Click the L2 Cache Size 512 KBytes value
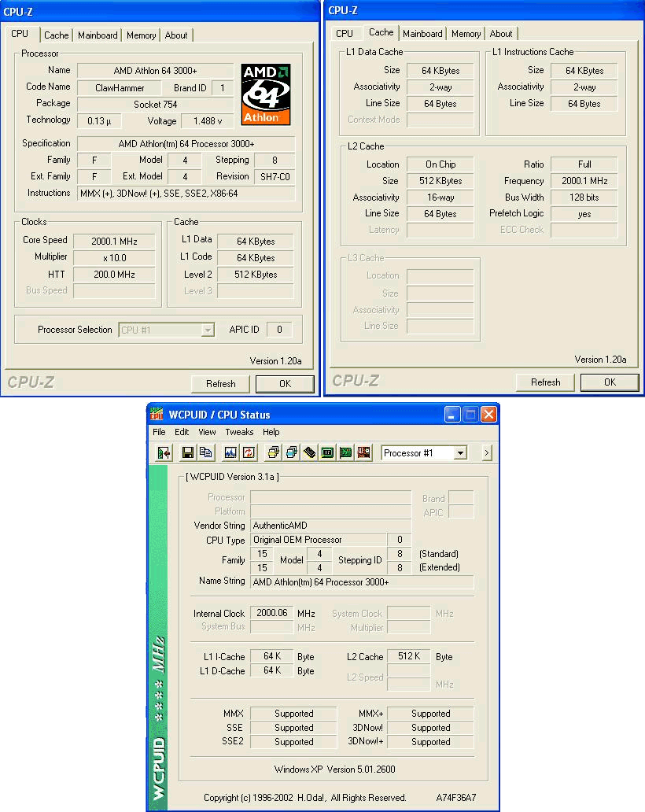Viewport: 645px width, 812px height. click(x=440, y=181)
